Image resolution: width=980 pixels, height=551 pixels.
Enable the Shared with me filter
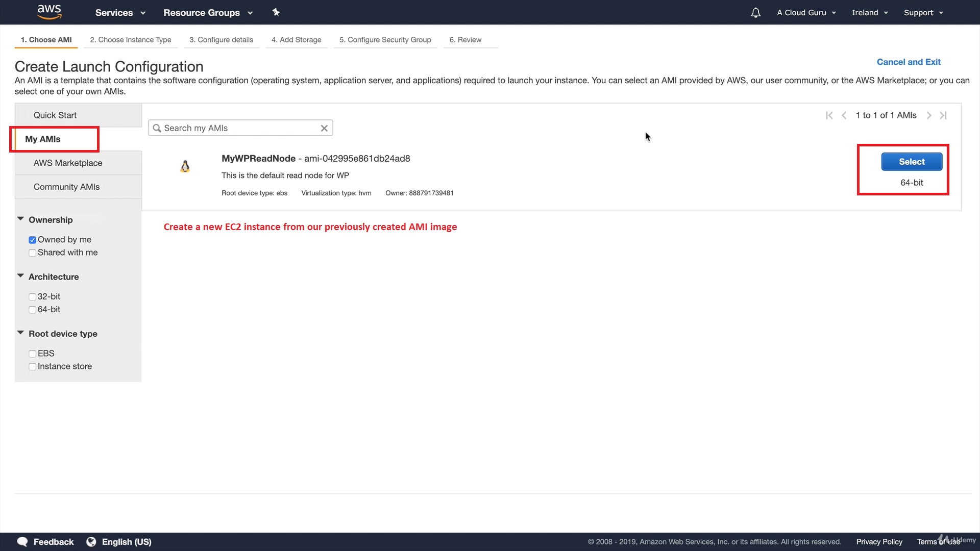pyautogui.click(x=32, y=253)
